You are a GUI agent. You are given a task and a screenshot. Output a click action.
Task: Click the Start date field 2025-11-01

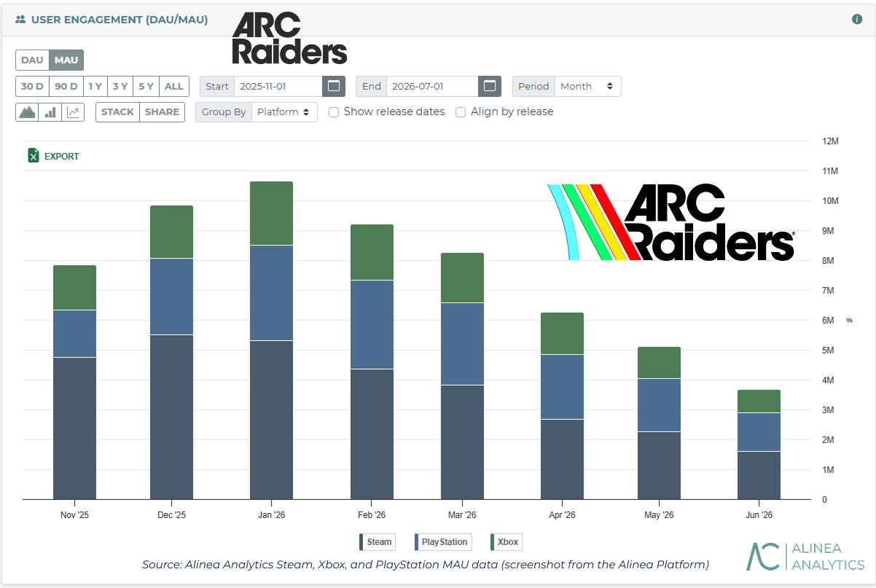click(x=278, y=86)
